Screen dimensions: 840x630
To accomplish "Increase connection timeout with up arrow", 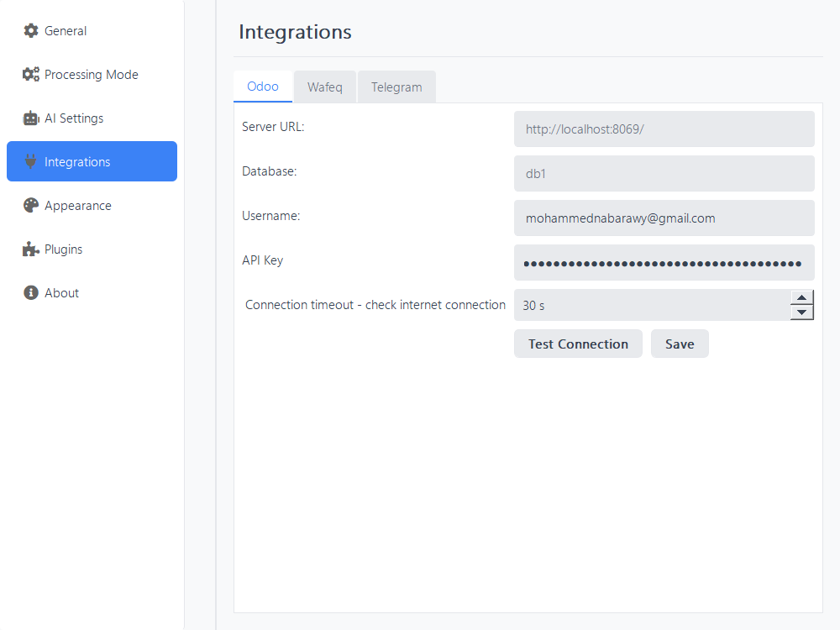I will tap(802, 298).
